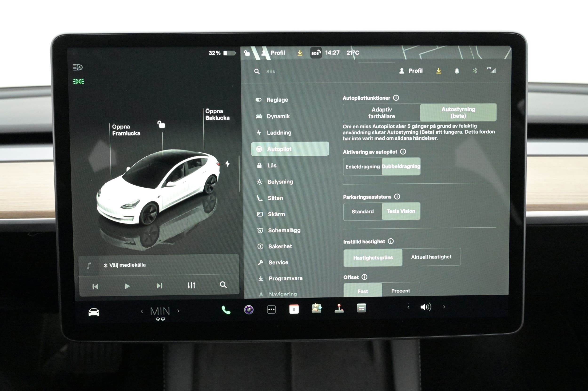588x391 pixels.
Task: Set parking assist to Tesla Vision
Action: [401, 211]
